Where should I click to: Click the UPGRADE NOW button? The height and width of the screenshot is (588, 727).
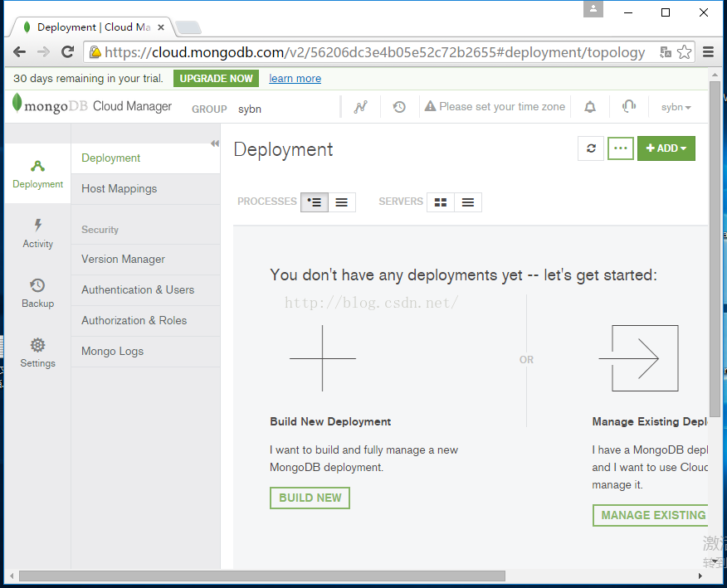click(216, 78)
